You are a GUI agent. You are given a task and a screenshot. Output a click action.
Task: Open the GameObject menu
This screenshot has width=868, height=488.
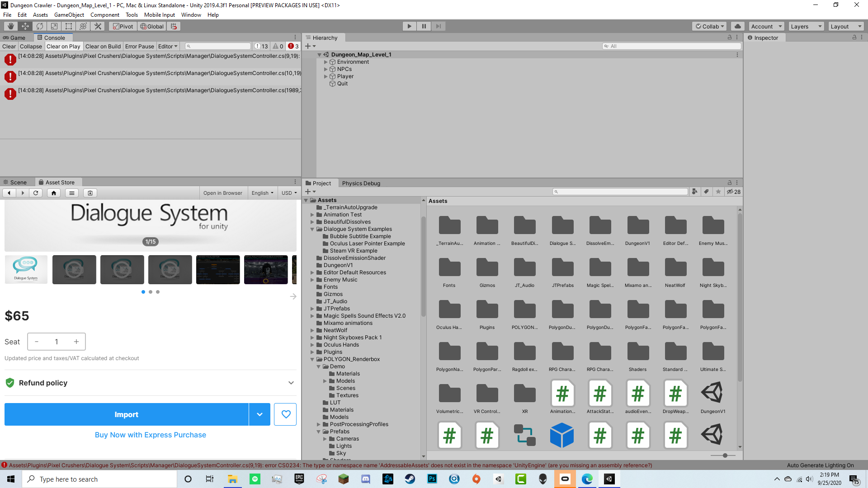(x=69, y=15)
